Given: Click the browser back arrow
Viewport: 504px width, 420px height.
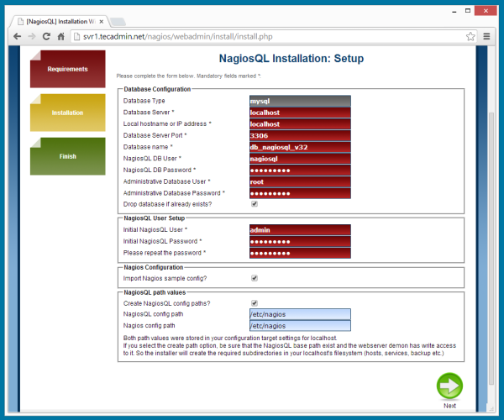Looking at the screenshot, I should pos(16,37).
